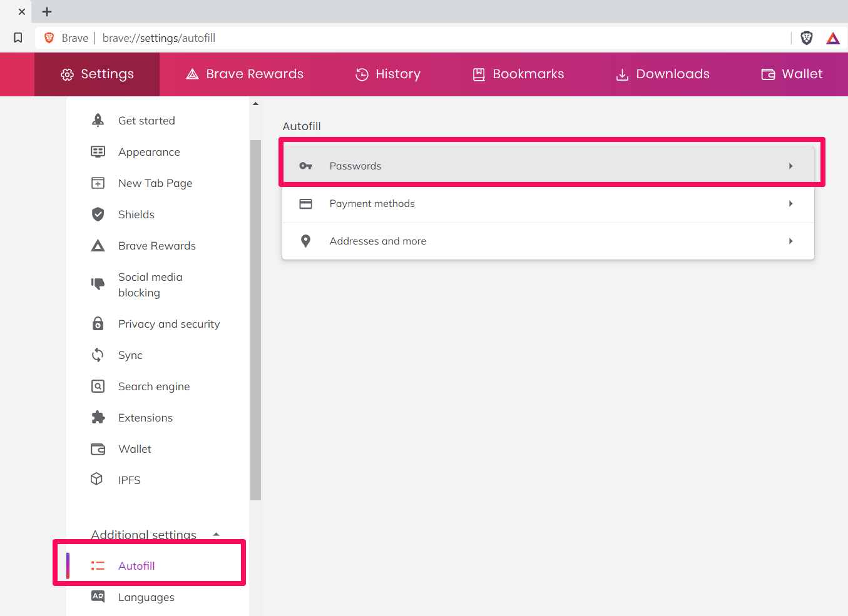Click the Autofill list icon

pyautogui.click(x=98, y=565)
